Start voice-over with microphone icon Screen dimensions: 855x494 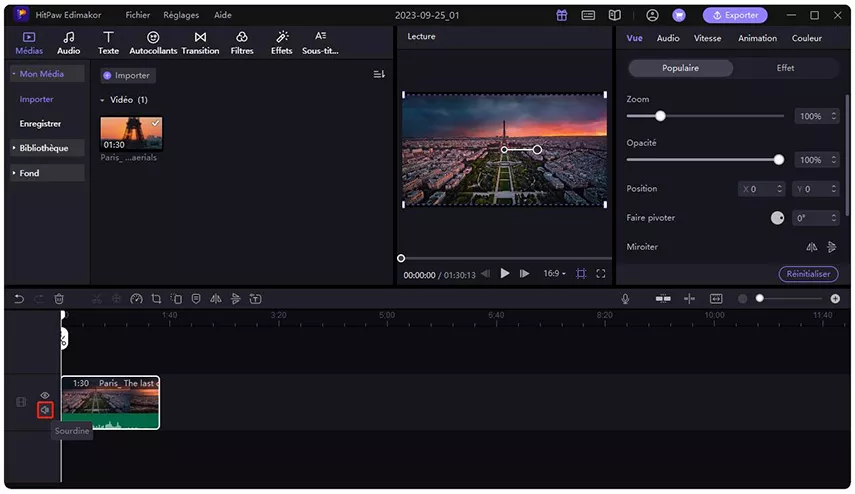pyautogui.click(x=625, y=299)
